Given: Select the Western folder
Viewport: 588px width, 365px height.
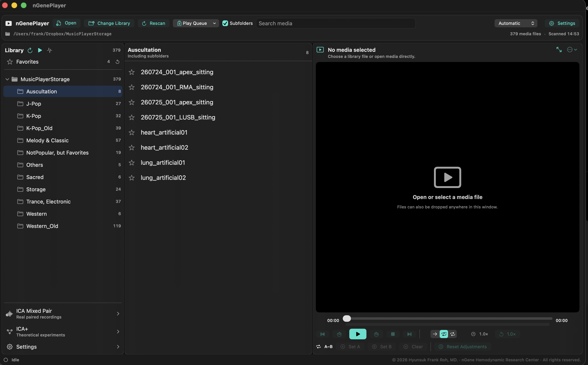Looking at the screenshot, I should (x=63, y=214).
